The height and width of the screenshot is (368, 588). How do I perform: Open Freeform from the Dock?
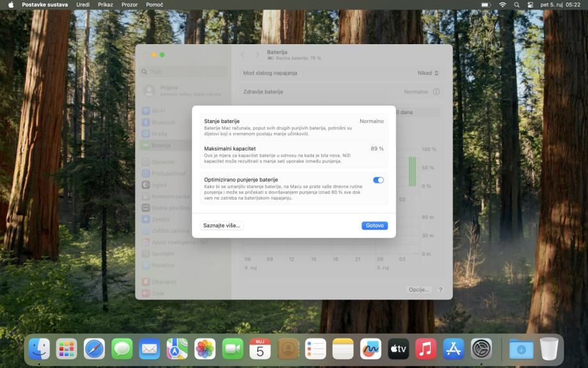coord(370,349)
